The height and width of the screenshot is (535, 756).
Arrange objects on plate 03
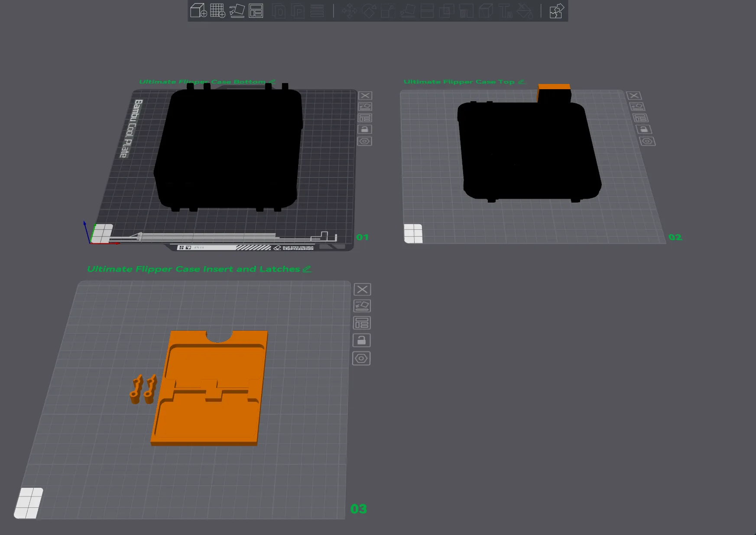[362, 323]
